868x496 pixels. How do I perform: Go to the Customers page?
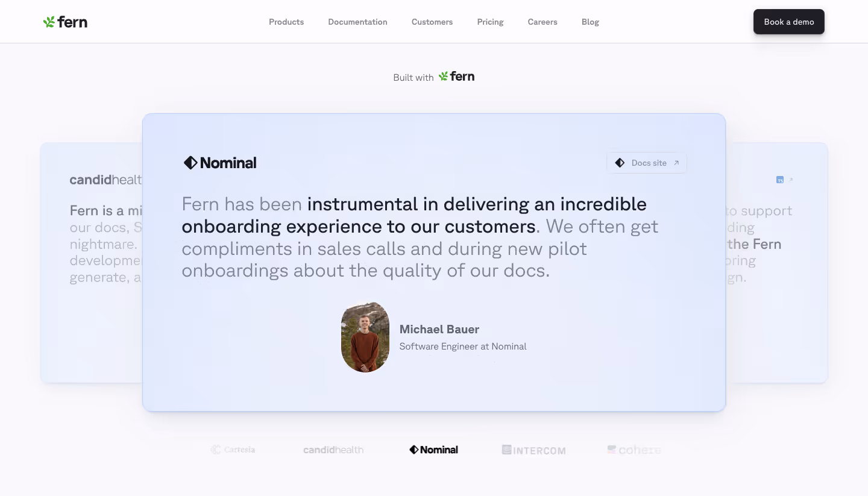point(432,22)
